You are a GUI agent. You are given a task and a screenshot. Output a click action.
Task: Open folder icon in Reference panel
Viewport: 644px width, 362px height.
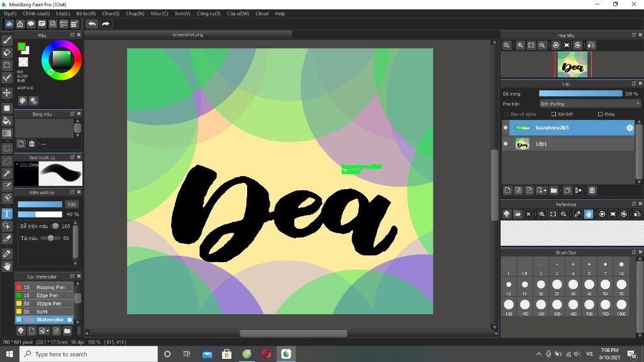(518, 214)
